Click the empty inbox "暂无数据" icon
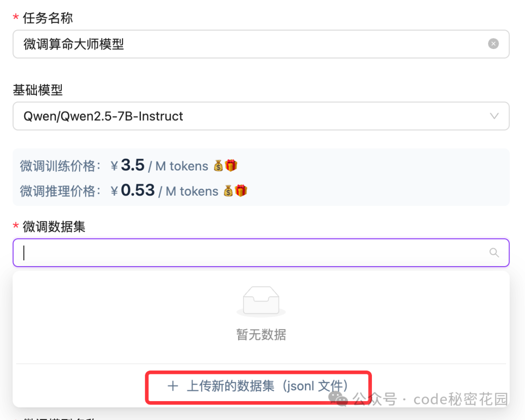This screenshot has height=420, width=525. point(261,301)
